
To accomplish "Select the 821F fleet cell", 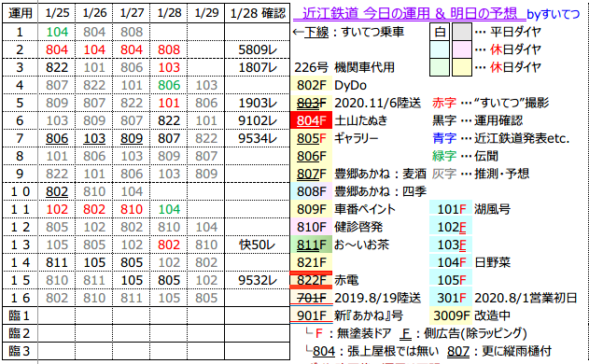I will coord(311,262).
